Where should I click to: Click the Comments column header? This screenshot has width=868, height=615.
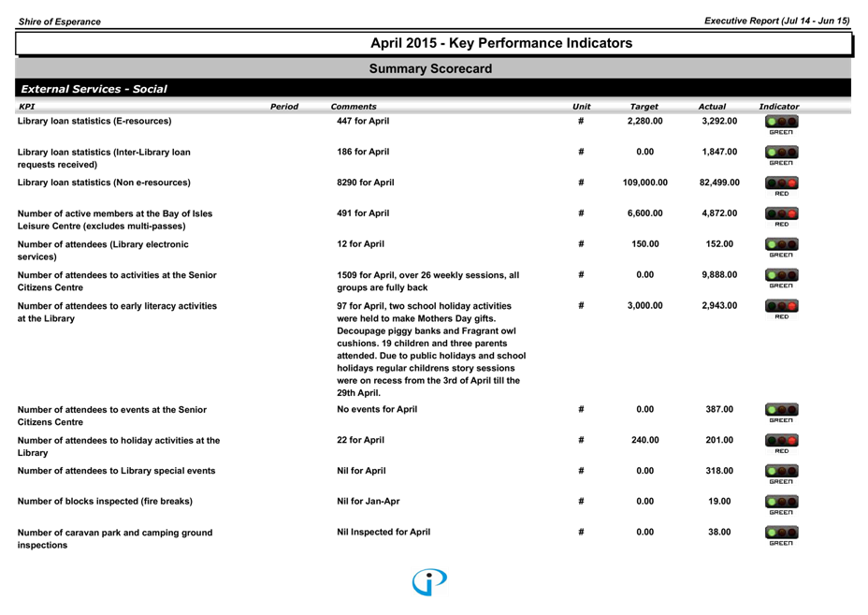point(354,107)
